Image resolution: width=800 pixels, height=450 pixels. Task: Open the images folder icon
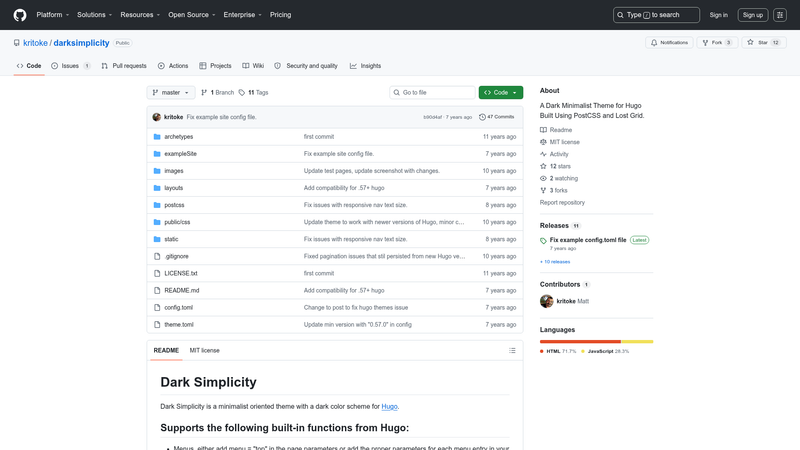click(x=157, y=171)
